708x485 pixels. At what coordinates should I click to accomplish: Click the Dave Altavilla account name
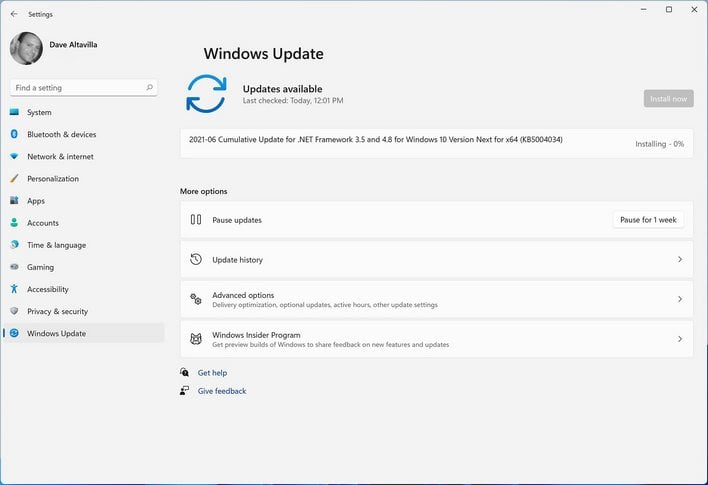point(73,45)
